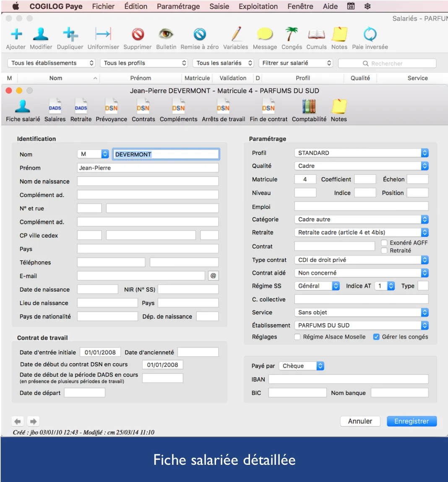Open Type contrat CDI dropdown
This screenshot has height=482, width=448.
pyautogui.click(x=361, y=260)
